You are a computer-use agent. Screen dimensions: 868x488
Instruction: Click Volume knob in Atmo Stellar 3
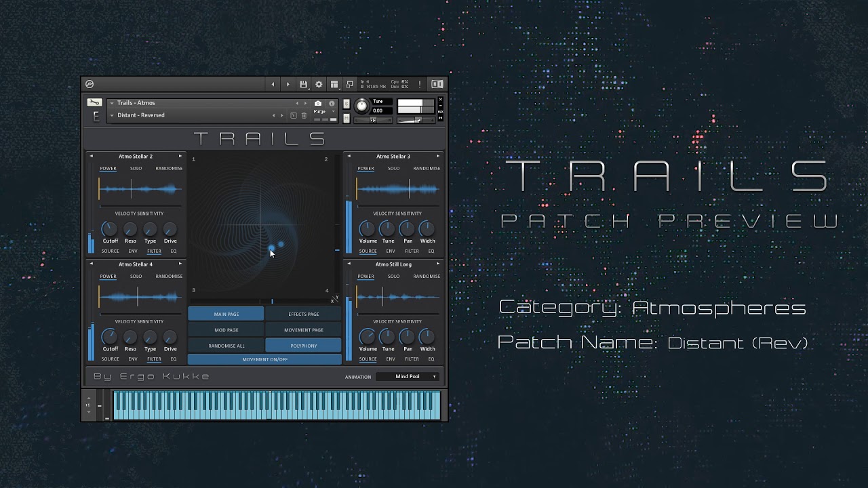[367, 229]
